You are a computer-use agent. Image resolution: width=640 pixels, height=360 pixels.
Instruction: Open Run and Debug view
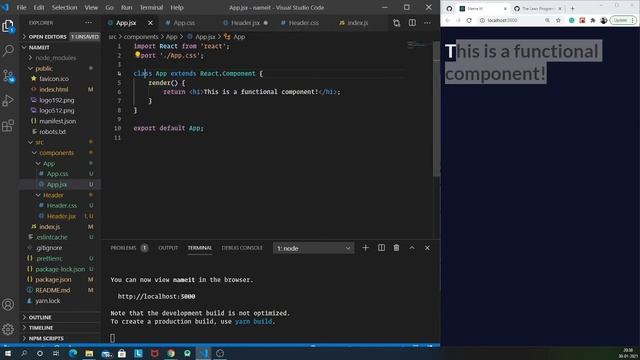click(8, 100)
